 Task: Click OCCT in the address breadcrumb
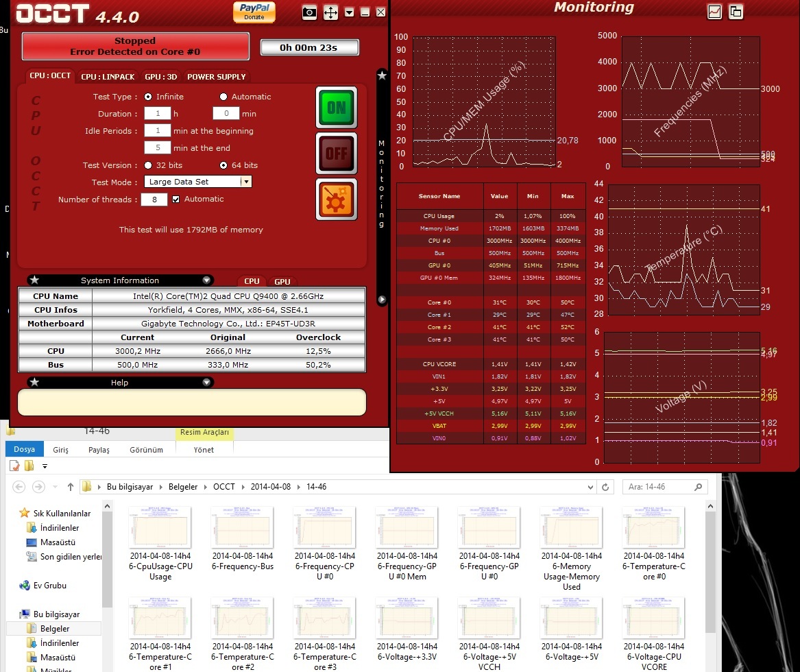tap(223, 487)
